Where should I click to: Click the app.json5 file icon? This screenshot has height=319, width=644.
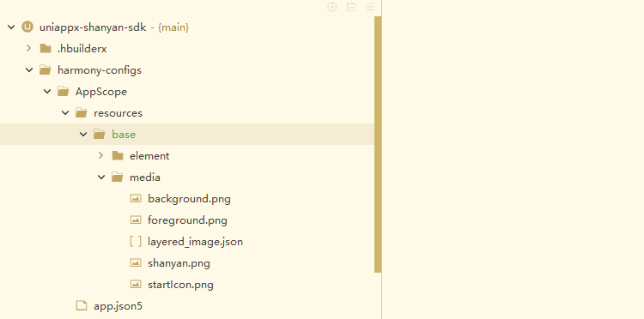click(x=82, y=305)
